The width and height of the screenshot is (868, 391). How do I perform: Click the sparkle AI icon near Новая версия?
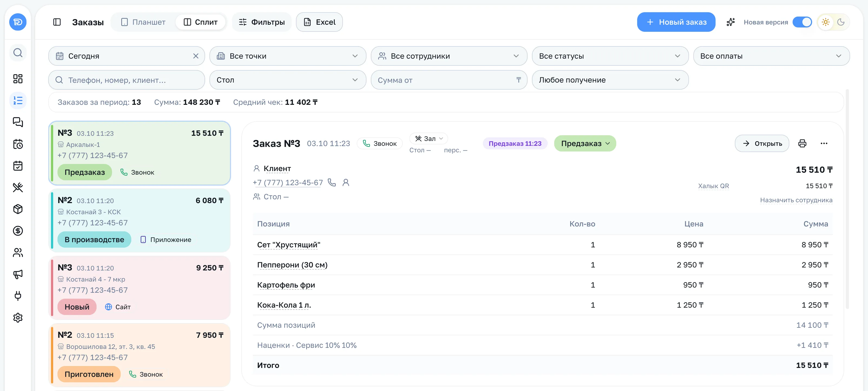click(x=730, y=22)
